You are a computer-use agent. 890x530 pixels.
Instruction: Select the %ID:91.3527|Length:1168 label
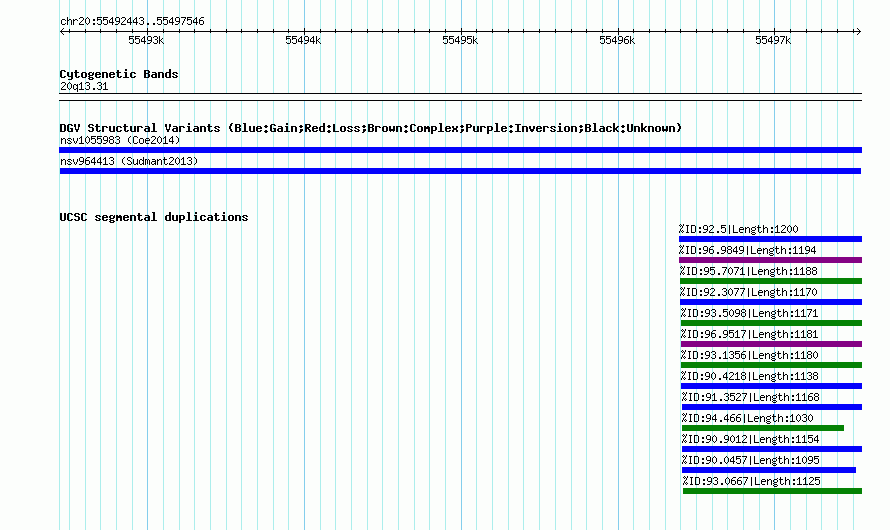[750, 397]
